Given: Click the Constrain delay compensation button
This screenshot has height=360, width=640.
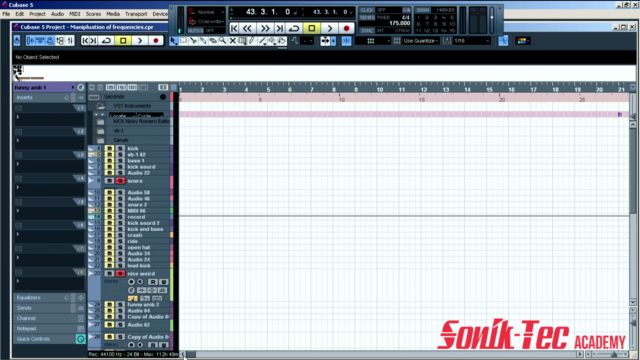Looking at the screenshot, I should pos(17,40).
